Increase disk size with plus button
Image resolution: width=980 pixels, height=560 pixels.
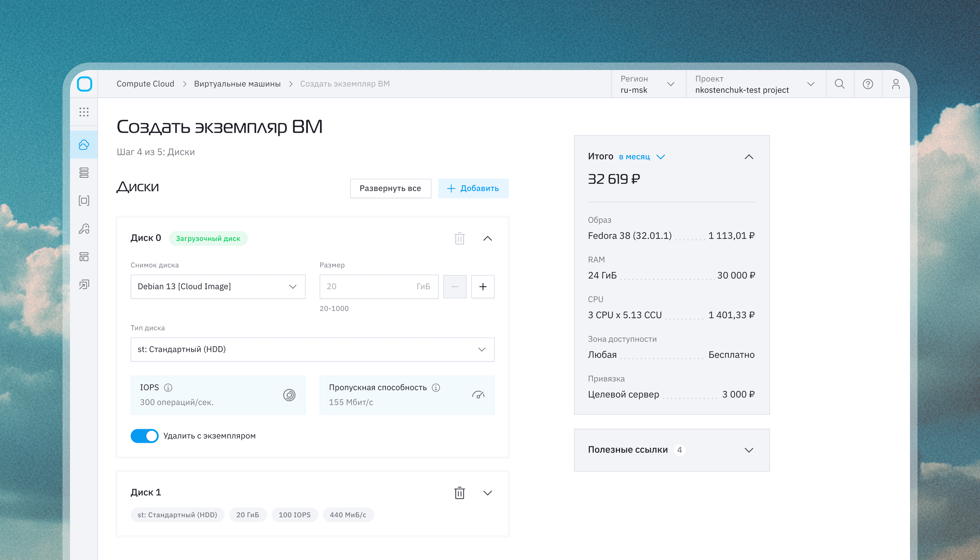[483, 287]
